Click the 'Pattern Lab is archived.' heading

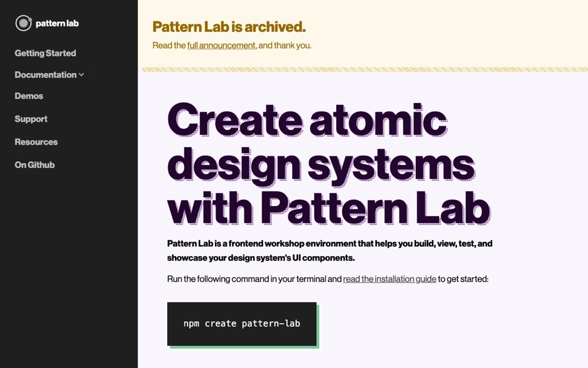[x=229, y=26]
